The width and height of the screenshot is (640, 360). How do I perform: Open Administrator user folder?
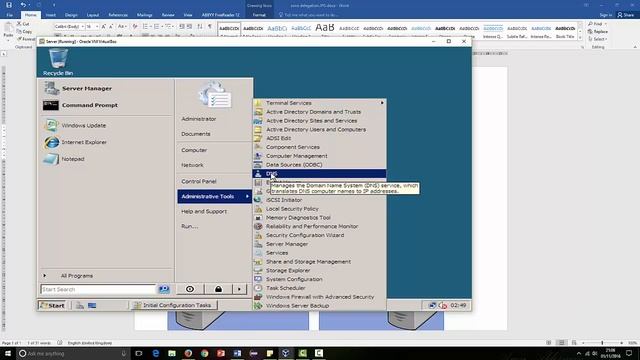198,119
